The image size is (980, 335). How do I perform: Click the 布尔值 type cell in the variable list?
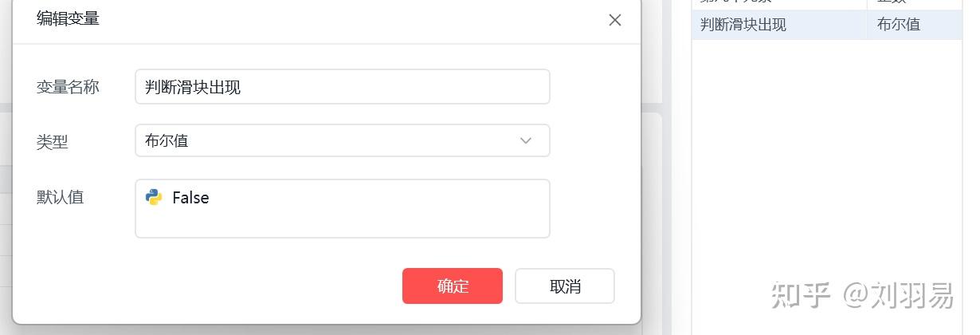[x=913, y=25]
